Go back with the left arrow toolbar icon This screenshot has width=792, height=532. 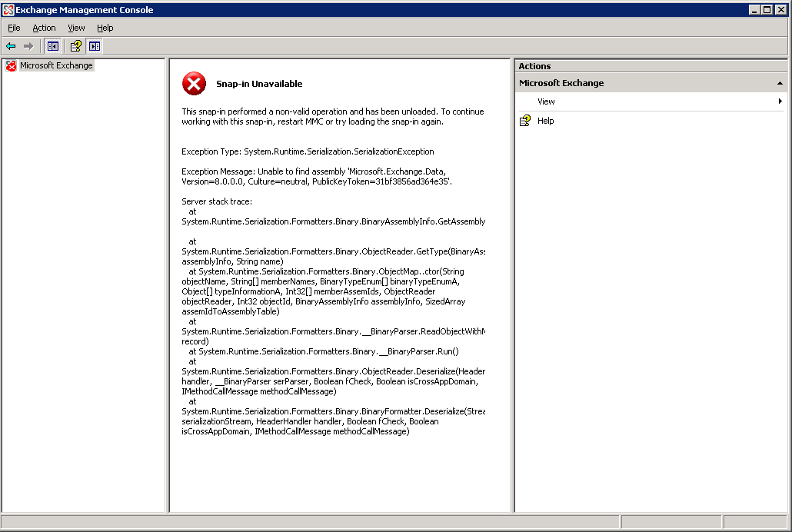[11, 46]
